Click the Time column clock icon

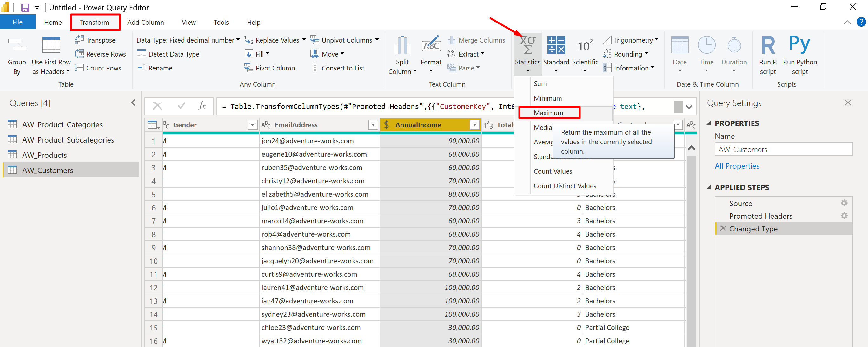706,45
